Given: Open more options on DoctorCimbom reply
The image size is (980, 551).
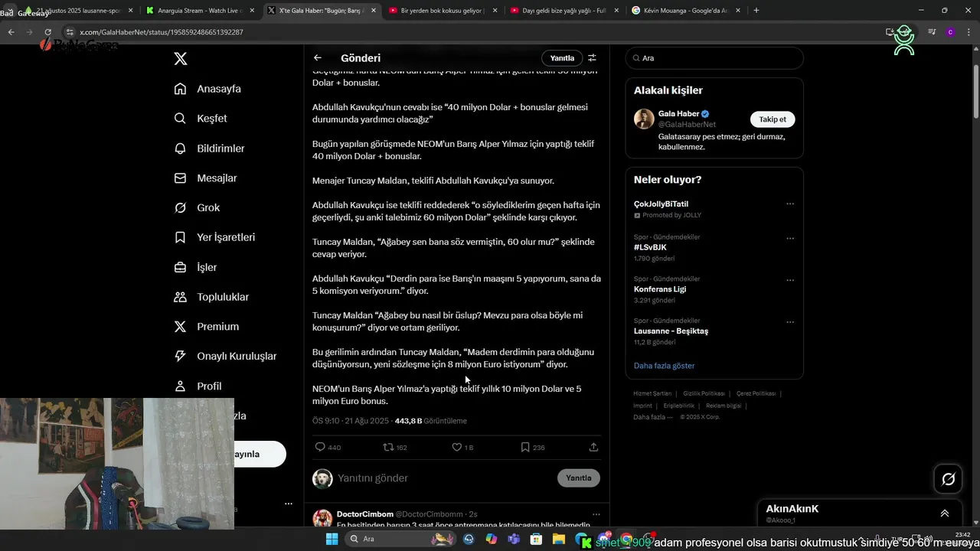Looking at the screenshot, I should pos(596,514).
